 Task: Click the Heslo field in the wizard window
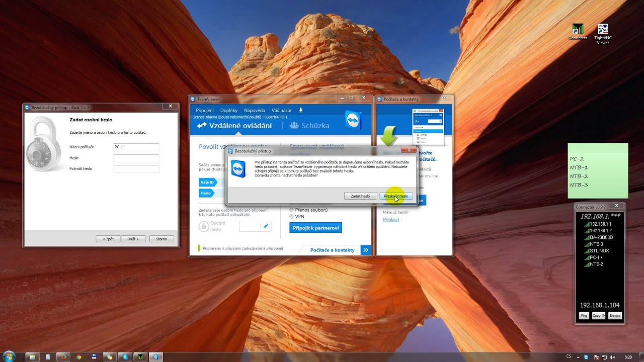136,158
